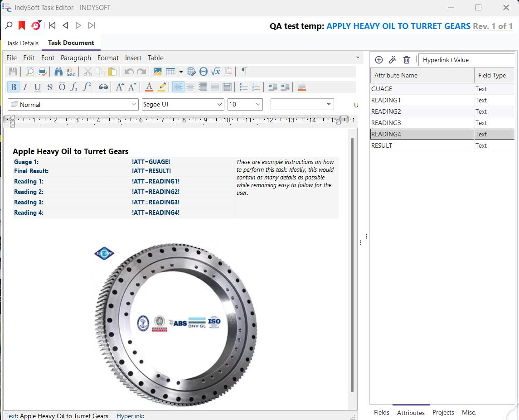Click the Insert Hyperlink globe icon
The image size is (519, 420).
(x=191, y=72)
